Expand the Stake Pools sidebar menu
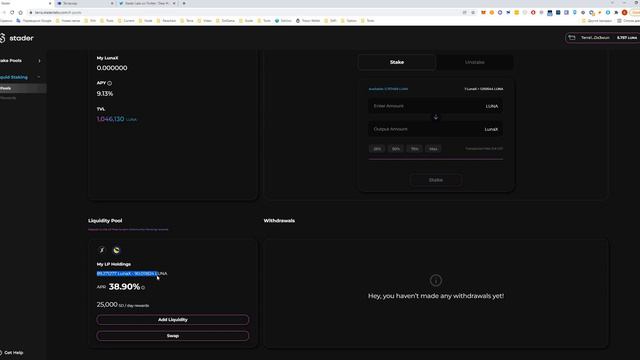 [x=21, y=61]
